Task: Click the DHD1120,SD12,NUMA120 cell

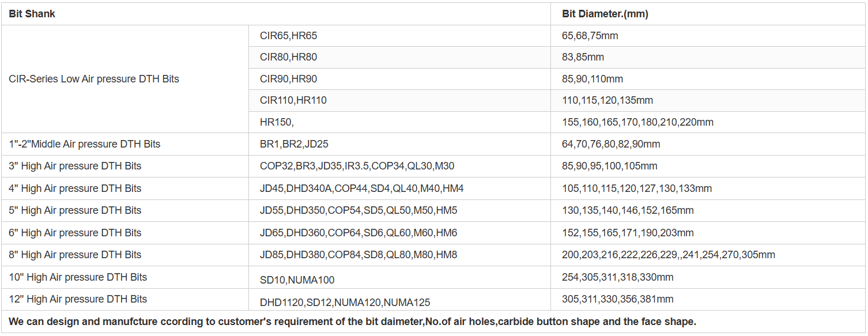Action: (x=345, y=303)
